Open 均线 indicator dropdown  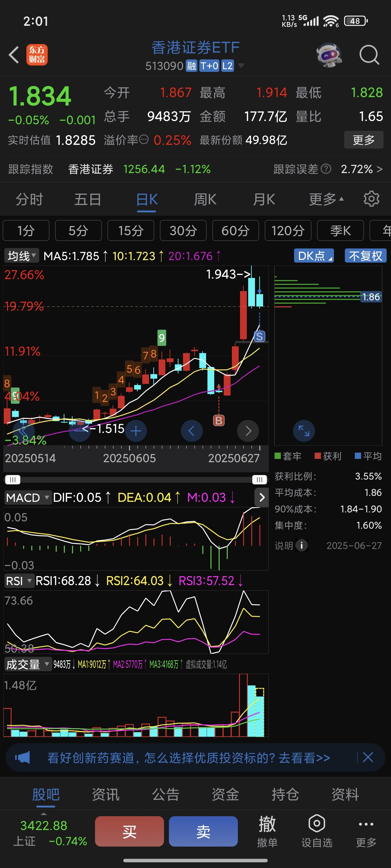[22, 256]
